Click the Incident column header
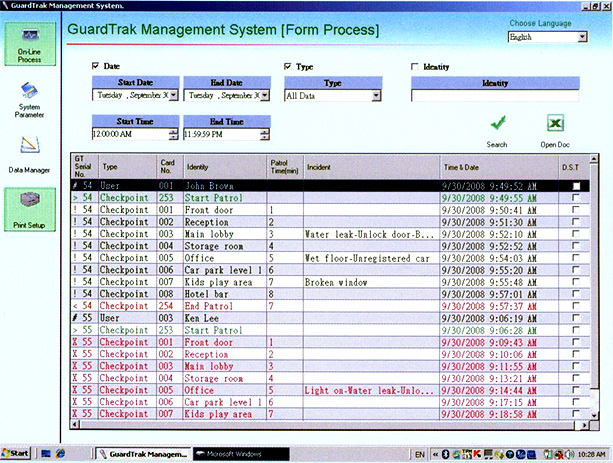Screen dimensions: 613x463 (371, 167)
